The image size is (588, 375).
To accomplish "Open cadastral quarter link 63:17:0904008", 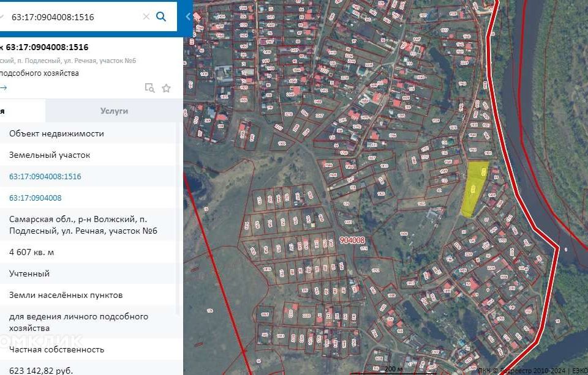I will 36,198.
